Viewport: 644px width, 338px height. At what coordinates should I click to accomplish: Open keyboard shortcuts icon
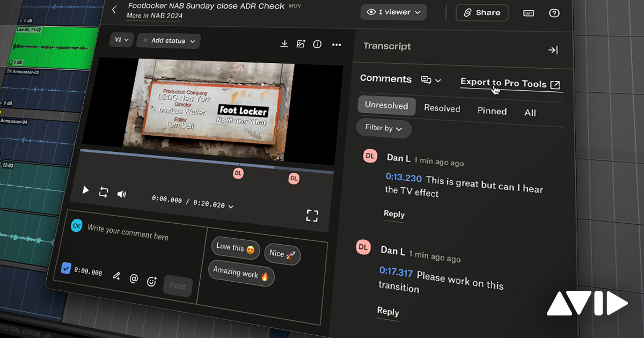tap(529, 13)
